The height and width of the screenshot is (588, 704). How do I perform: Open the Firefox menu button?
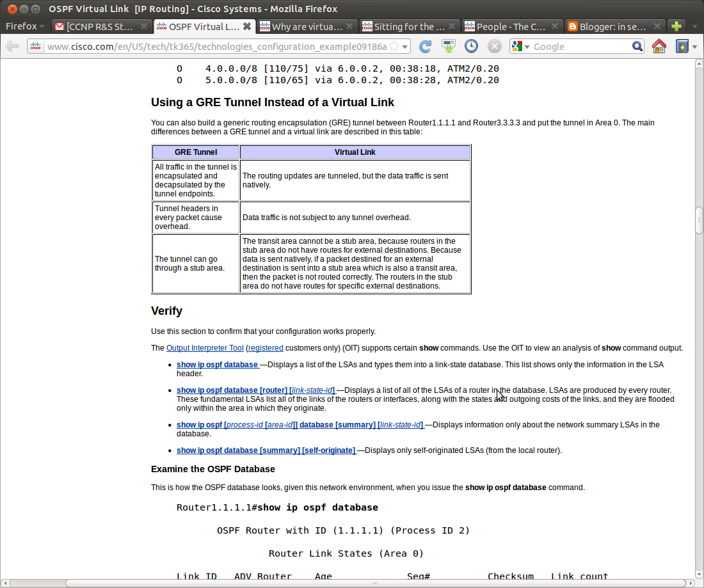[x=25, y=26]
